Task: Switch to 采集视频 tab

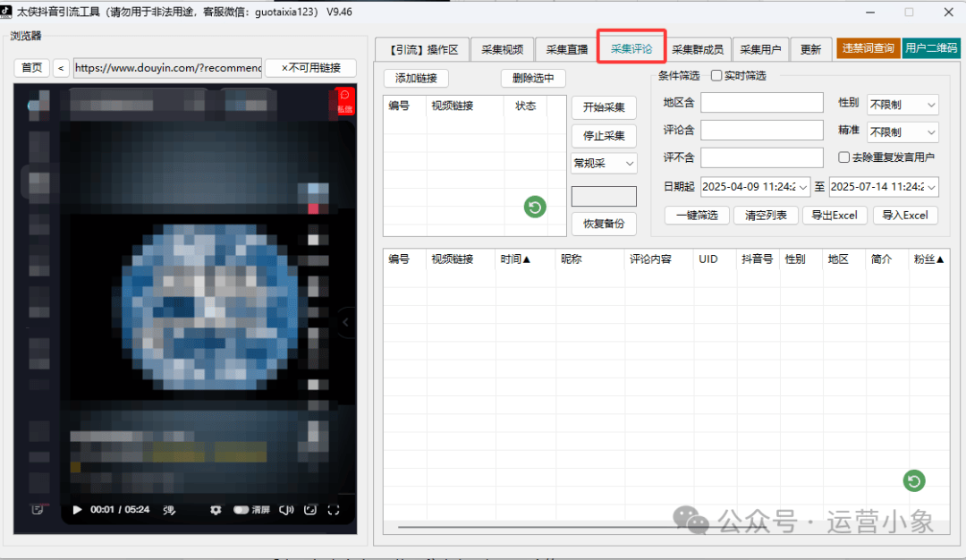Action: tap(502, 49)
